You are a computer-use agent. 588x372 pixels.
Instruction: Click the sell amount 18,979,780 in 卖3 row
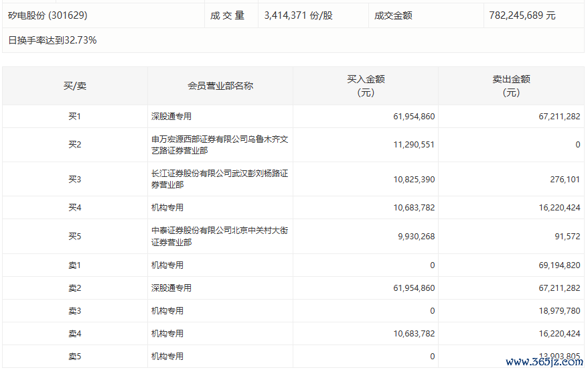555,311
